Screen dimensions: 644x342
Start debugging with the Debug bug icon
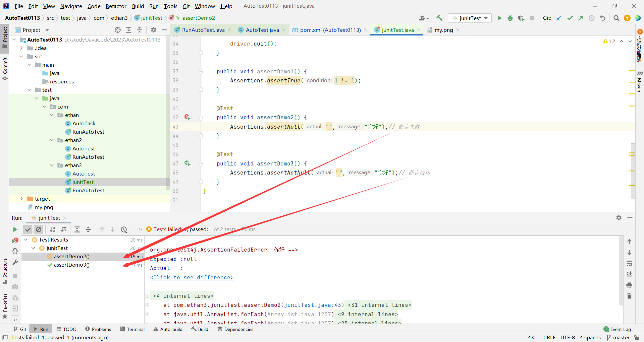(x=510, y=18)
